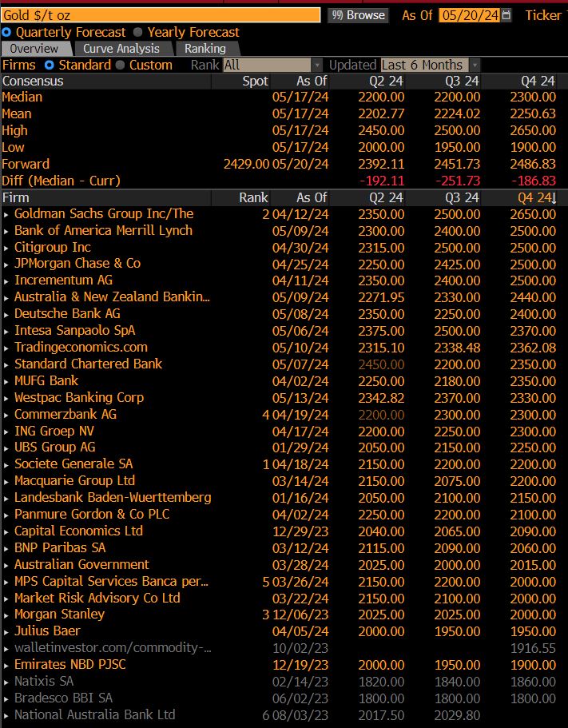The image size is (568, 728).
Task: Select the National Australia Bank Ltd row
Action: [x=284, y=715]
